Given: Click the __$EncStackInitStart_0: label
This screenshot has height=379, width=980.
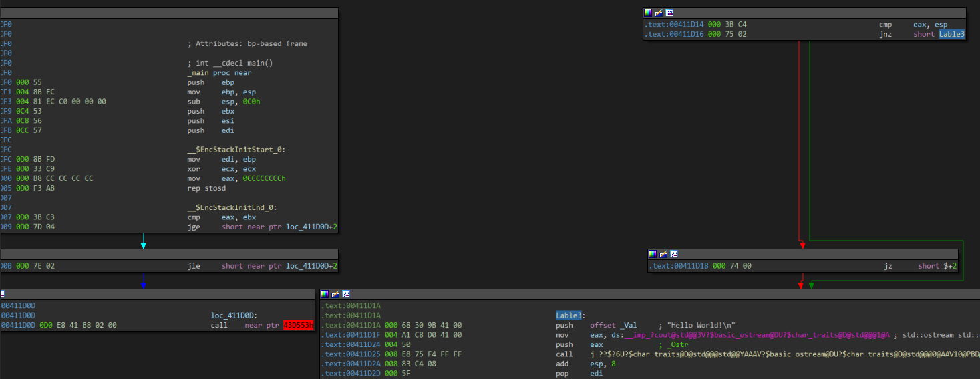Looking at the screenshot, I should click(236, 150).
